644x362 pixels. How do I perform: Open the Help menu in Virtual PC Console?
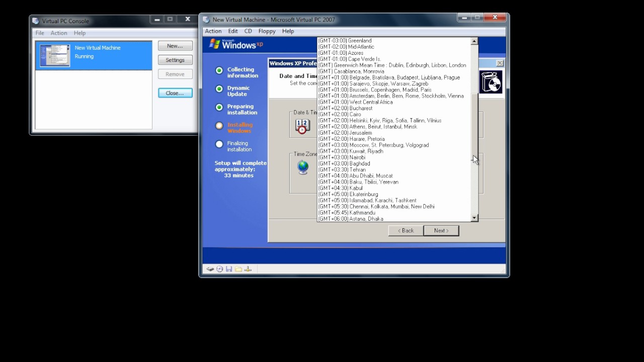pyautogui.click(x=80, y=33)
